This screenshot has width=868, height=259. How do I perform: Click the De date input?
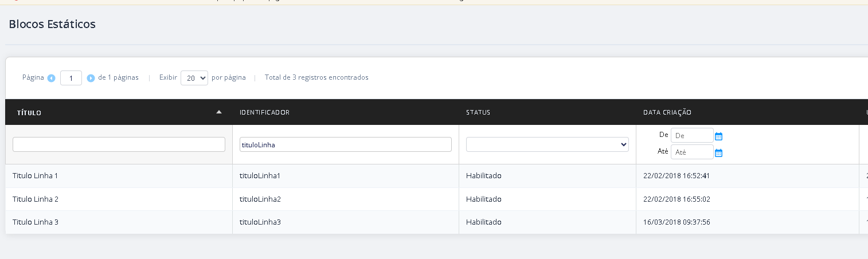pos(692,135)
